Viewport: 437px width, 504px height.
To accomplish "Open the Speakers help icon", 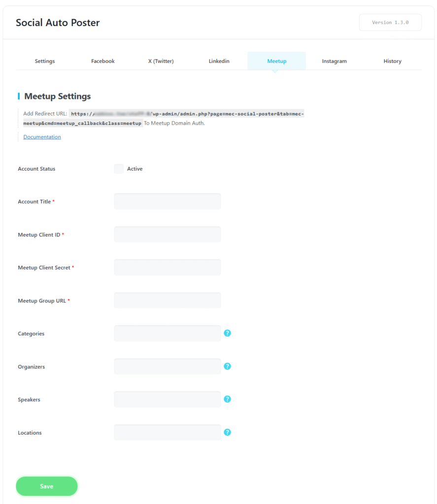I will (x=227, y=399).
